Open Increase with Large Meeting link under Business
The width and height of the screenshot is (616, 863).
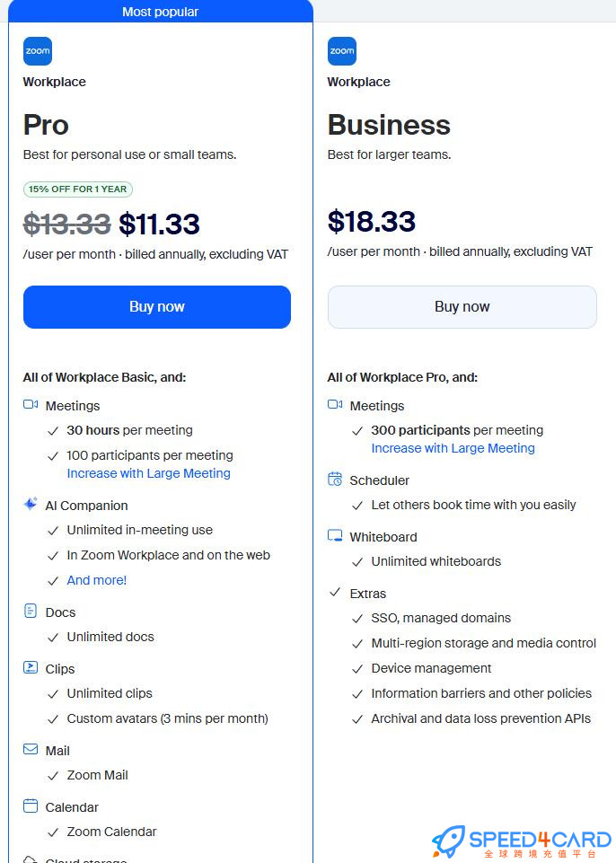point(453,448)
